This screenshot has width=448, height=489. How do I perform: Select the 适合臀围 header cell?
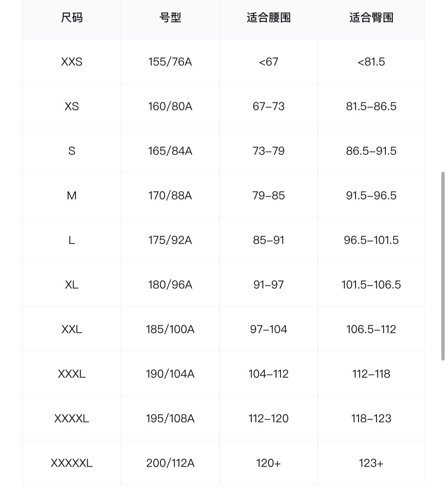(x=371, y=17)
